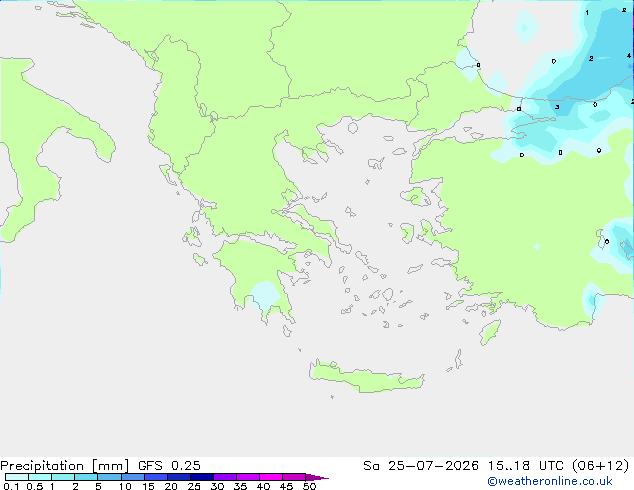This screenshot has width=634, height=490.
Task: Select the Precipitation [mm] title label
Action: point(64,466)
